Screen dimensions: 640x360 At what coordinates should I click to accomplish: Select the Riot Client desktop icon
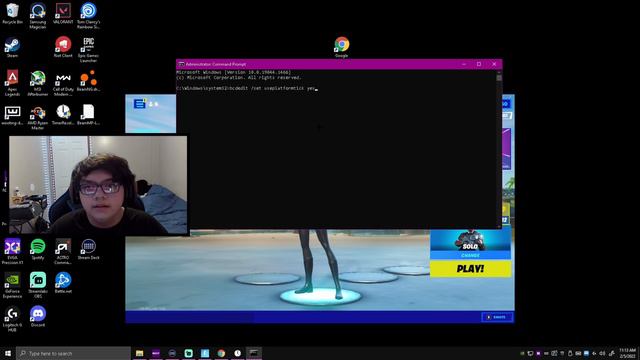click(63, 47)
